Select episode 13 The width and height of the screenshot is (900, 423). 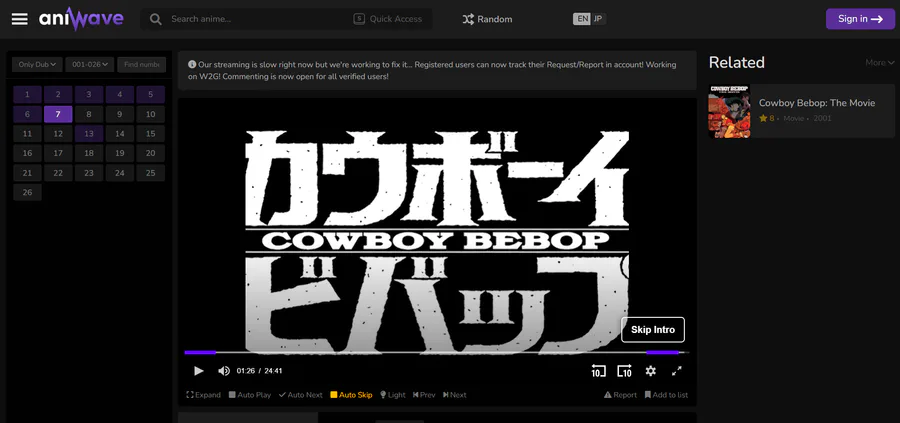click(89, 134)
